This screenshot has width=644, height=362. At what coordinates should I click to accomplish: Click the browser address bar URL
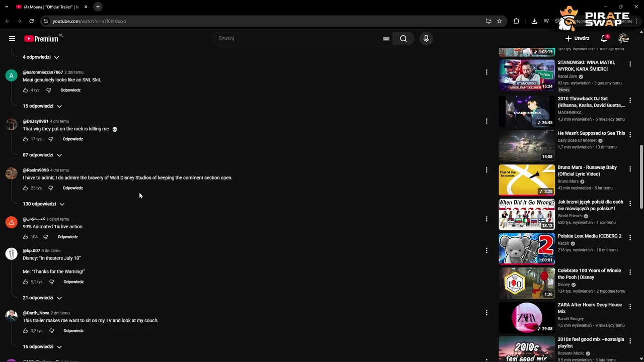(x=89, y=21)
